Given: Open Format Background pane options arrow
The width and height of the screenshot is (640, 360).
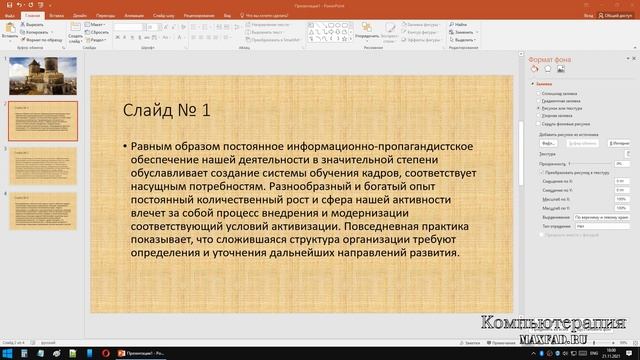Looking at the screenshot, I should (628, 59).
